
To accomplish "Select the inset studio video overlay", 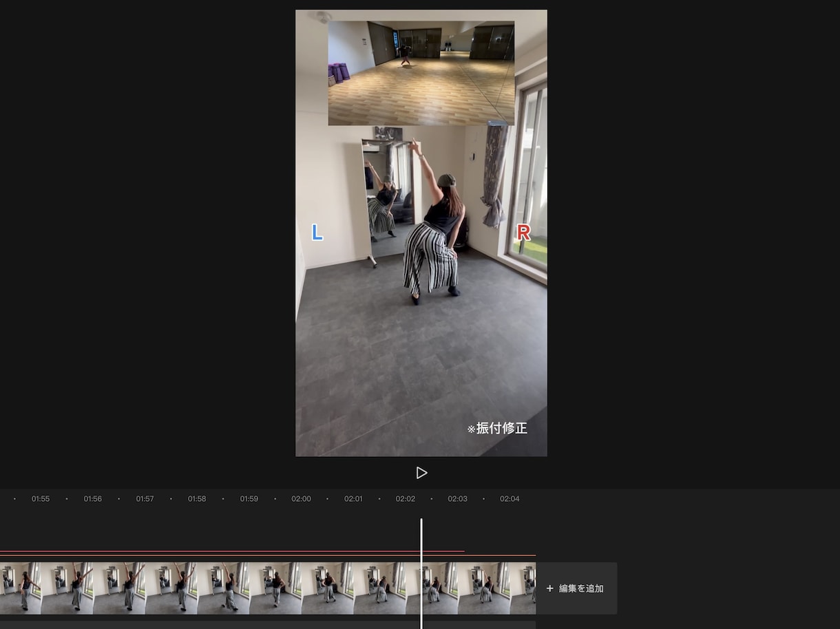I will (421, 73).
